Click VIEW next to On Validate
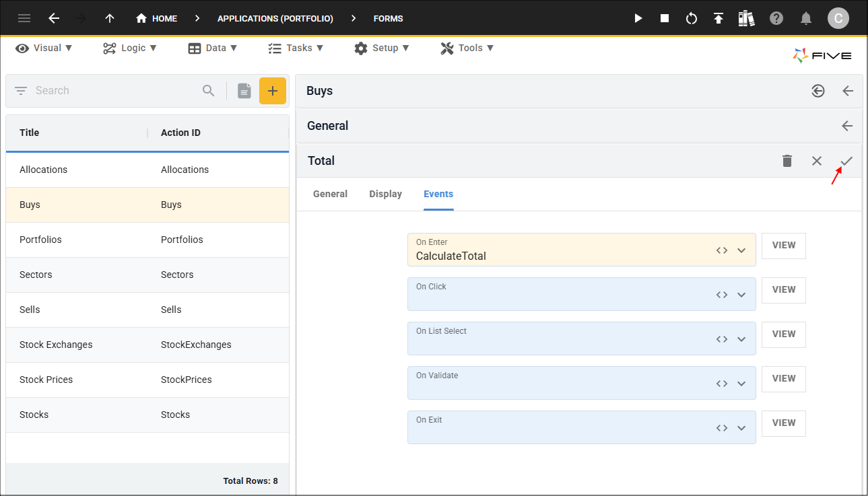The image size is (868, 496). (784, 379)
